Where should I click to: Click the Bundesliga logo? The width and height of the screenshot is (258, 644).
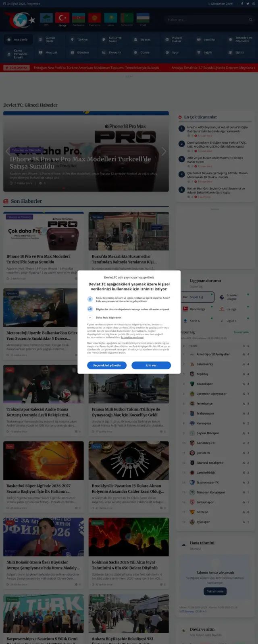(185, 309)
